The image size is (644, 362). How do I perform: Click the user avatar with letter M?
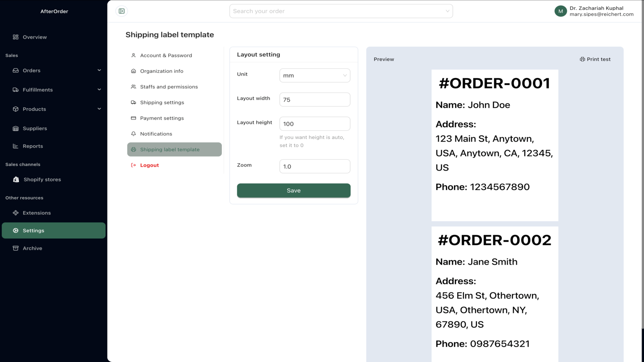(x=561, y=11)
